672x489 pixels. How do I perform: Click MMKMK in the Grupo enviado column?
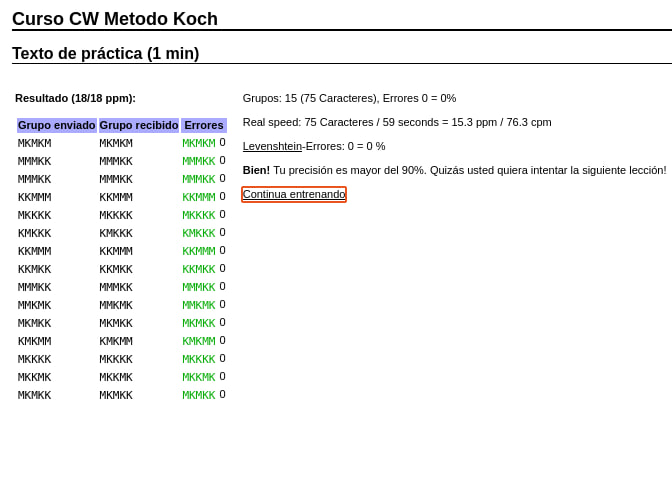[x=34, y=305]
